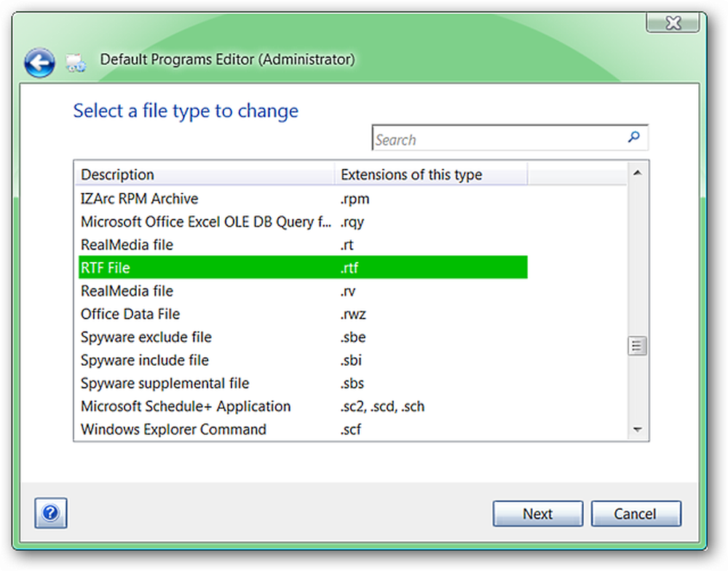Close the dialog with the X button
Image resolution: width=728 pixels, height=571 pixels.
click(673, 23)
